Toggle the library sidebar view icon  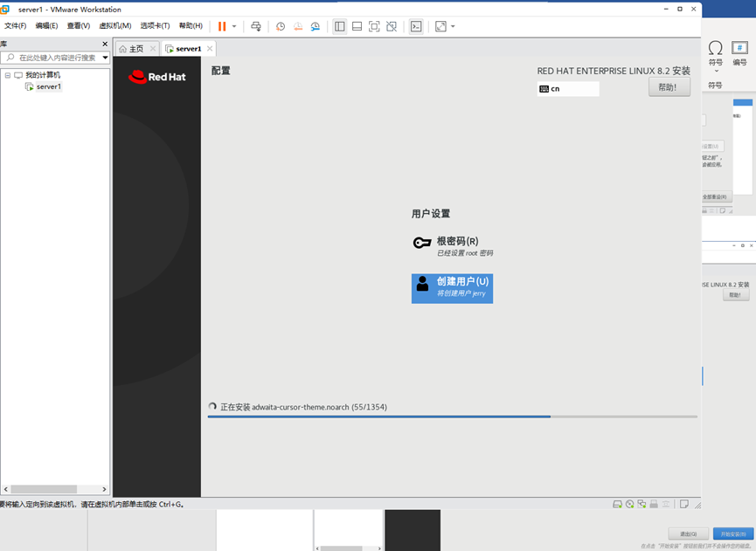(x=339, y=26)
